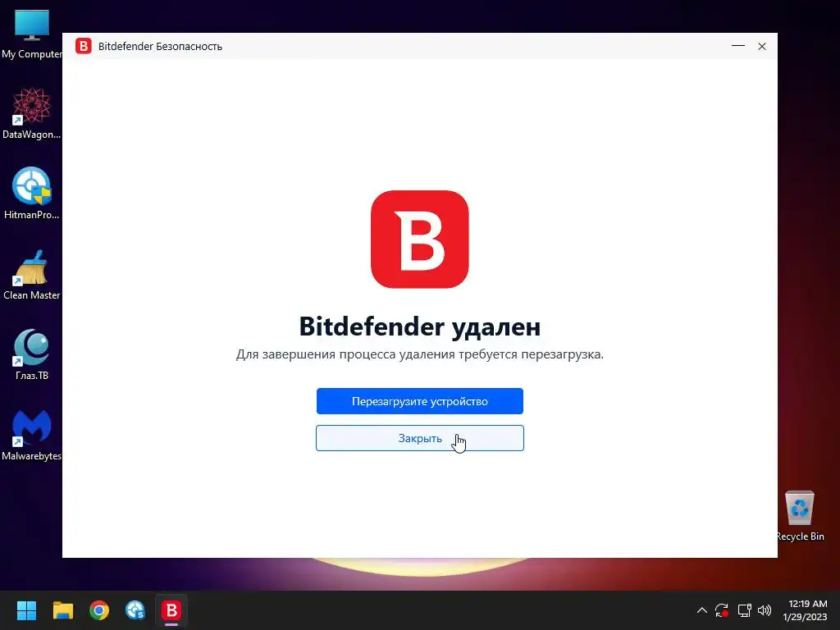The width and height of the screenshot is (840, 630).
Task: Click the large Bitdefender logo in the dialog
Action: coord(419,239)
